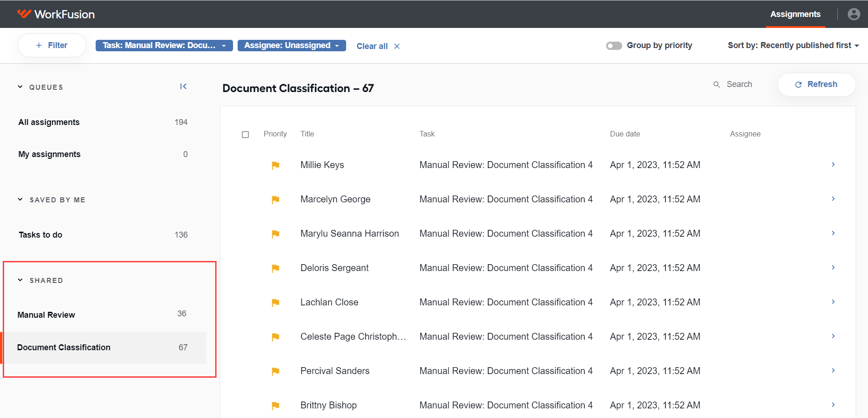Image resolution: width=868 pixels, height=418 pixels.
Task: Open Celeste Page Christoph row arrow
Action: [x=833, y=336]
